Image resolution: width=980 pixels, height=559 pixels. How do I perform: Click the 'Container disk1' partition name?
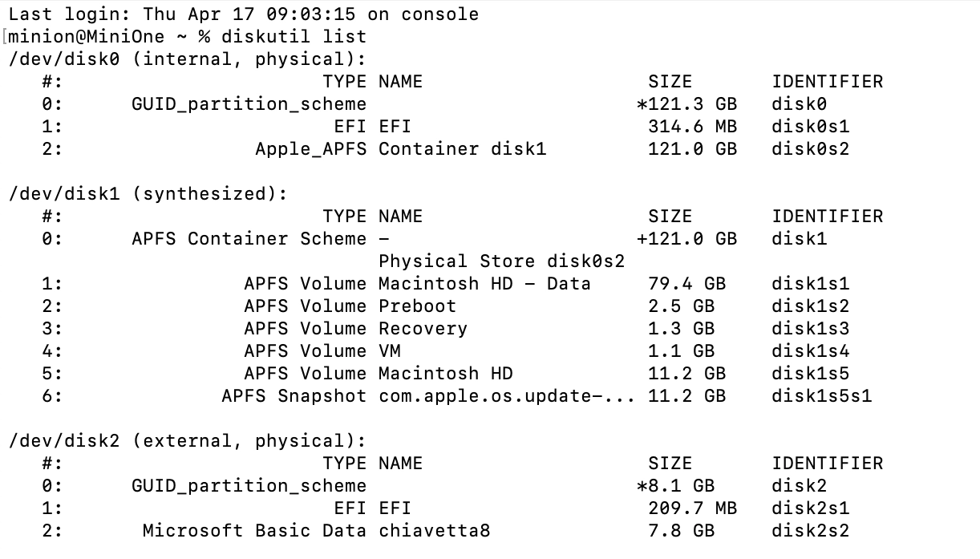tap(462, 149)
